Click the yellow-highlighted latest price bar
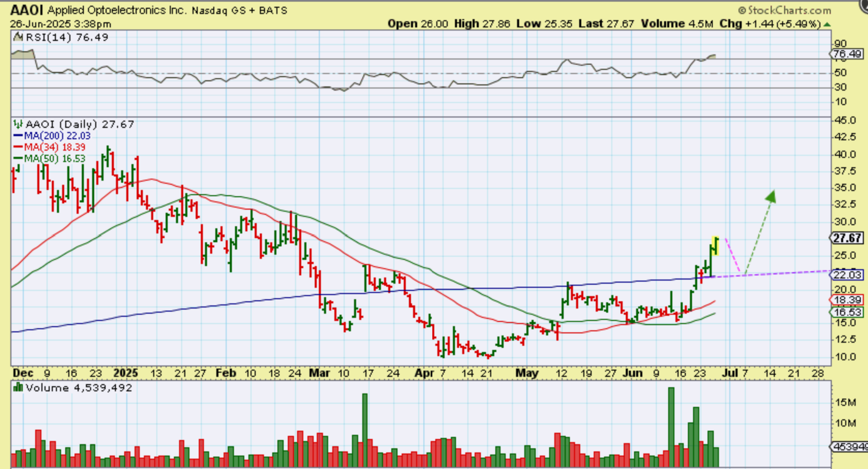 click(x=716, y=245)
